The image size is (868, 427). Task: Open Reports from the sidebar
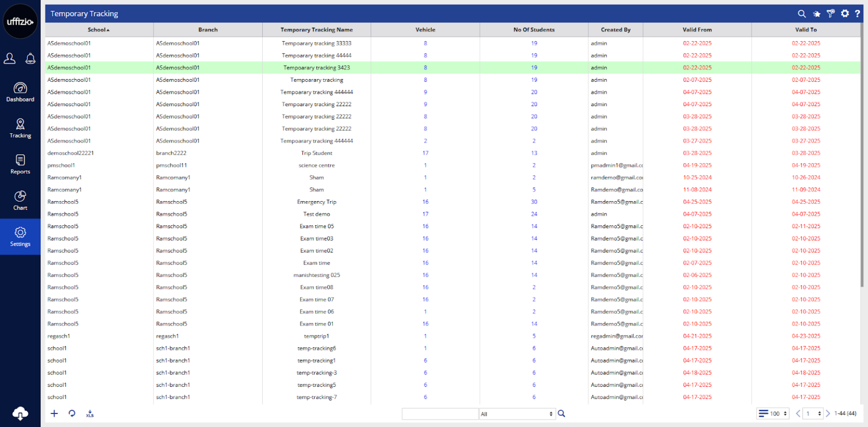coord(20,165)
